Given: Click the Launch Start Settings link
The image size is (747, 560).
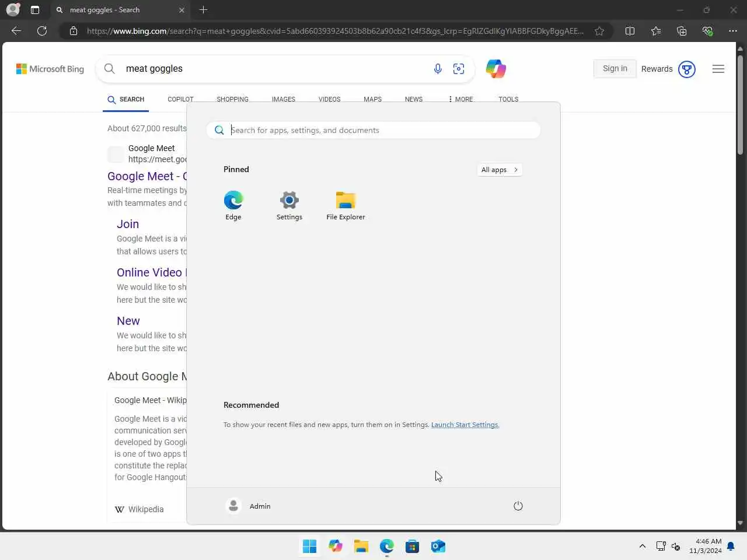Looking at the screenshot, I should (465, 425).
